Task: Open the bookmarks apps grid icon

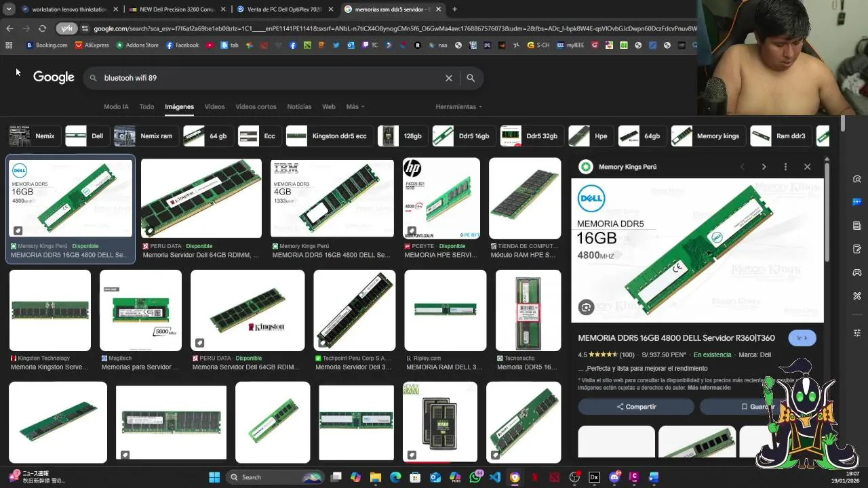Action: [9, 45]
